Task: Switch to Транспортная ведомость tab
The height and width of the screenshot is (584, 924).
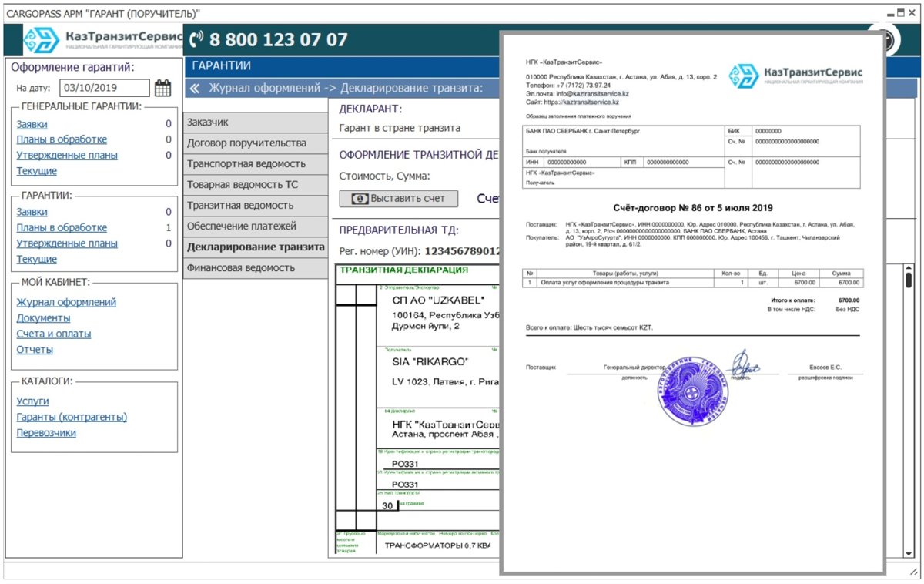Action: coord(256,163)
